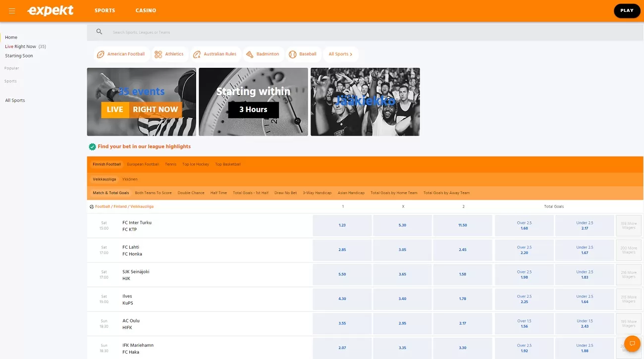
Task: Select American Football sport chip
Action: pyautogui.click(x=121, y=54)
